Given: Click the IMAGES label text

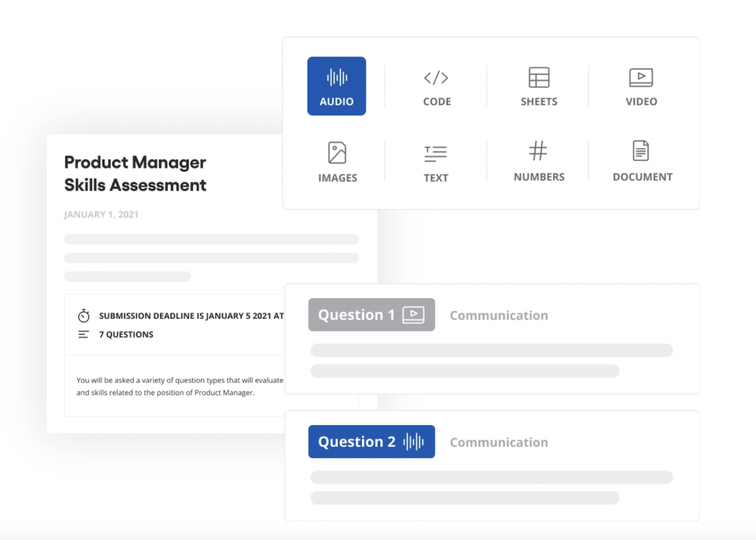Looking at the screenshot, I should (x=337, y=177).
